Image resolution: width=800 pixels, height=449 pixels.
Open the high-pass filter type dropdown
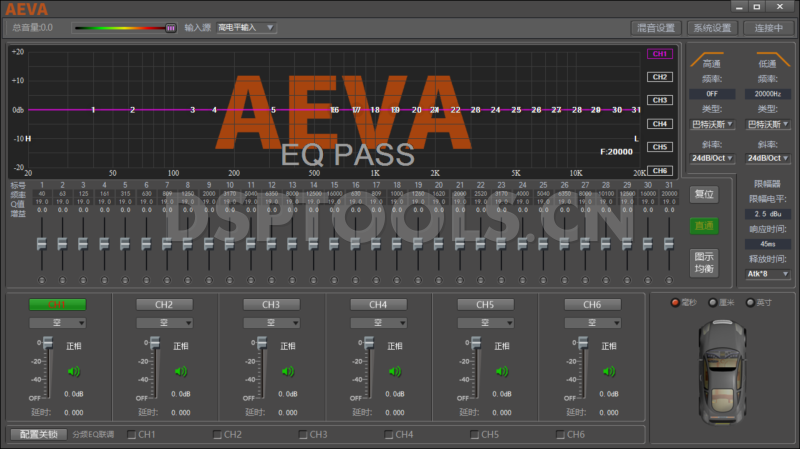712,124
